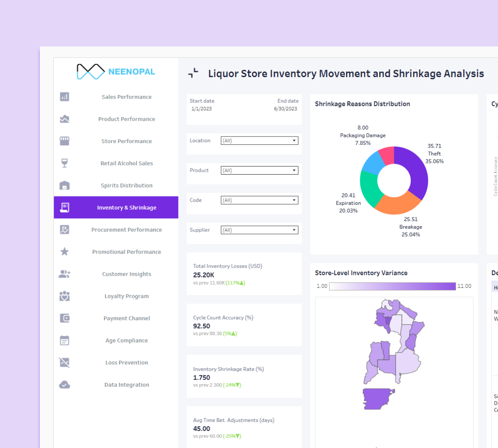Open the Store Performance storefront icon
This screenshot has height=448, width=498.
tap(64, 141)
